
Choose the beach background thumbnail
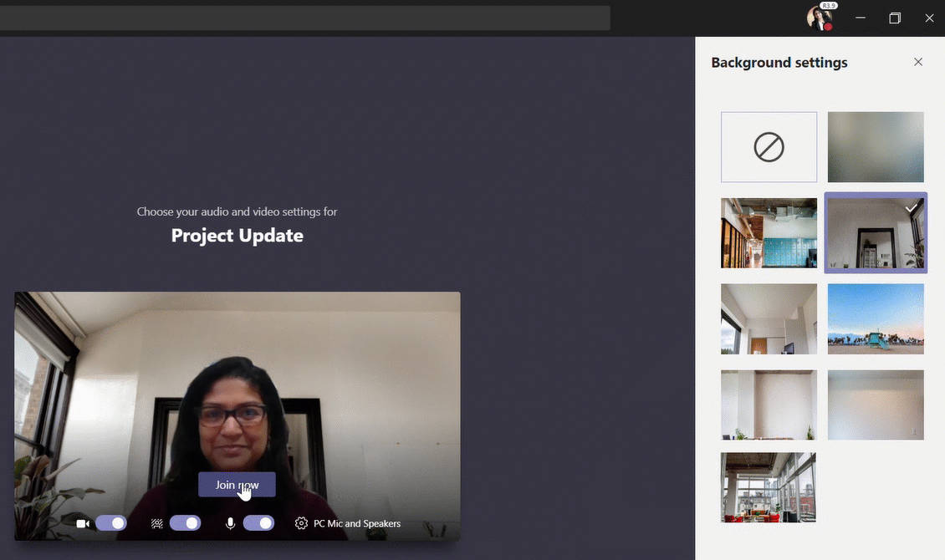tap(876, 319)
